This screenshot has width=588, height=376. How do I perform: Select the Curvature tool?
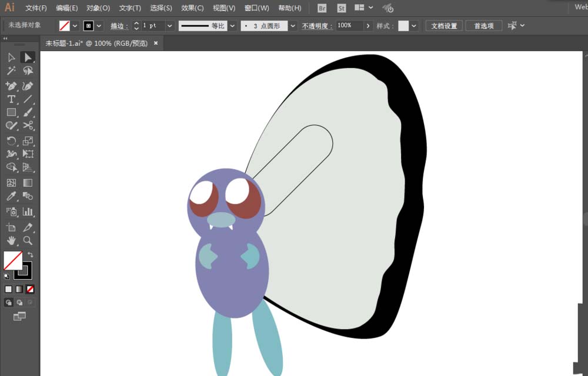pos(28,86)
